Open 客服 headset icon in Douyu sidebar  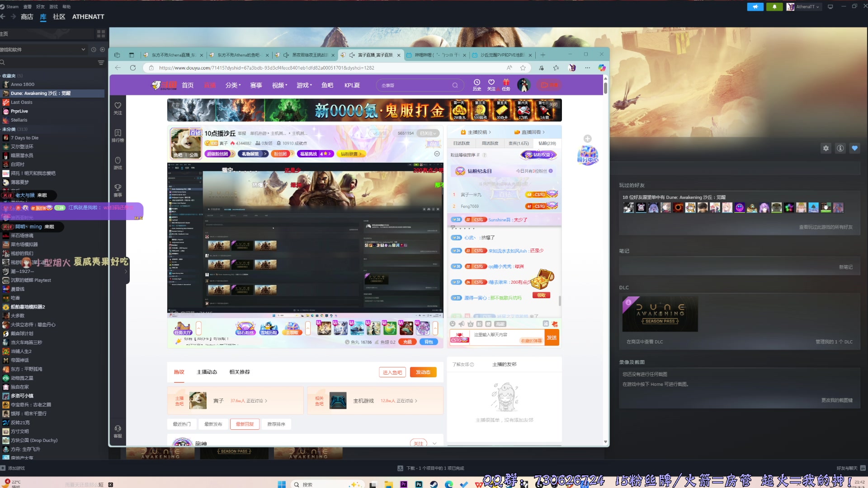click(118, 431)
